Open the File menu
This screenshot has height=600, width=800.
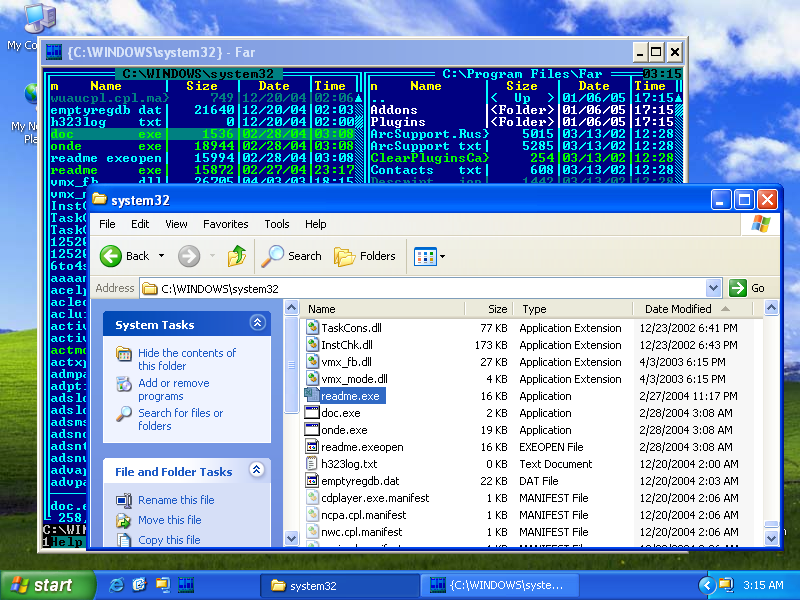[107, 224]
